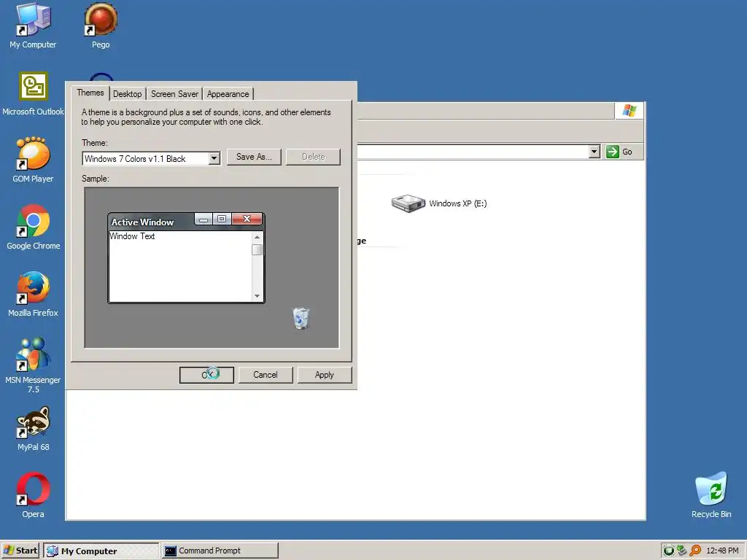Click the recycle bin in the theme sample
Image resolution: width=747 pixels, height=560 pixels.
click(x=301, y=318)
